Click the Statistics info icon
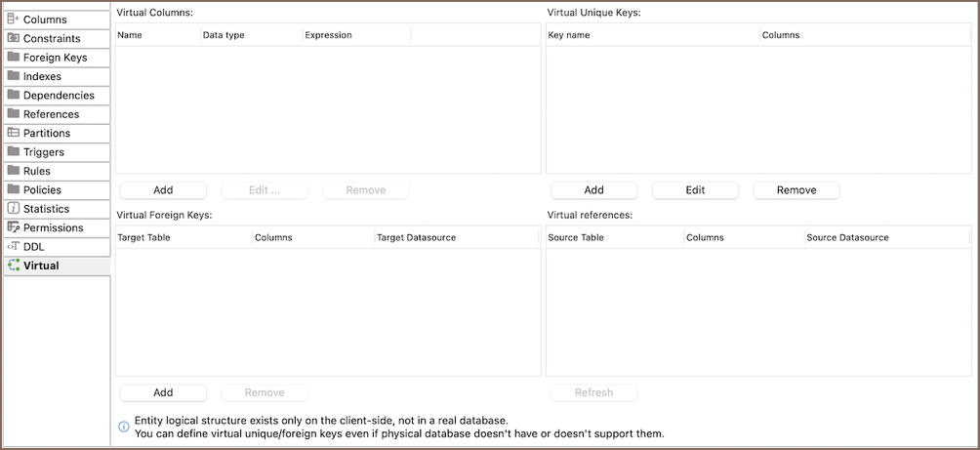The width and height of the screenshot is (980, 450). click(x=14, y=209)
